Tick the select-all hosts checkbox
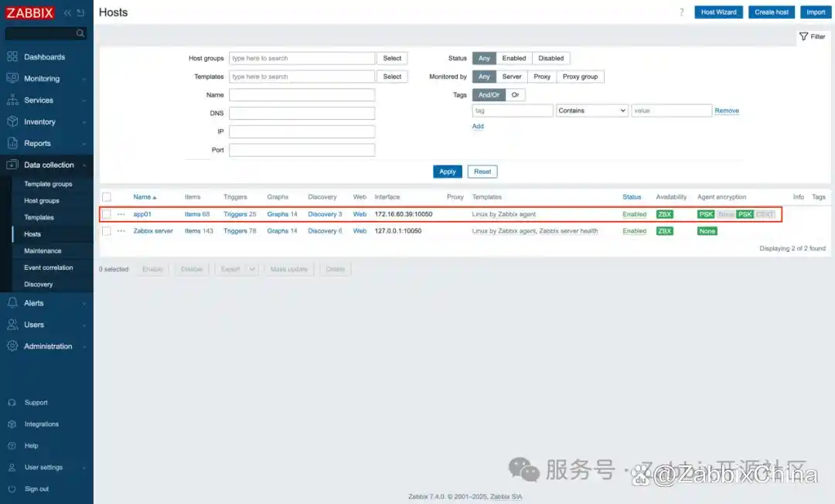Screen dimensions: 835x504 [107, 197]
